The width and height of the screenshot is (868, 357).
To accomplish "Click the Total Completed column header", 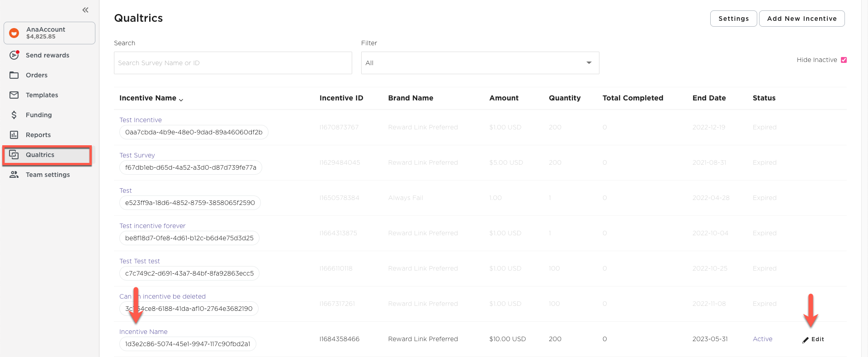I will [x=633, y=98].
